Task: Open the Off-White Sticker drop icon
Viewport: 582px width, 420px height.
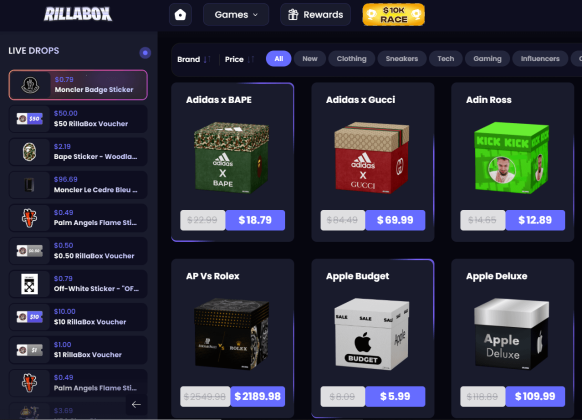Action: click(x=30, y=284)
